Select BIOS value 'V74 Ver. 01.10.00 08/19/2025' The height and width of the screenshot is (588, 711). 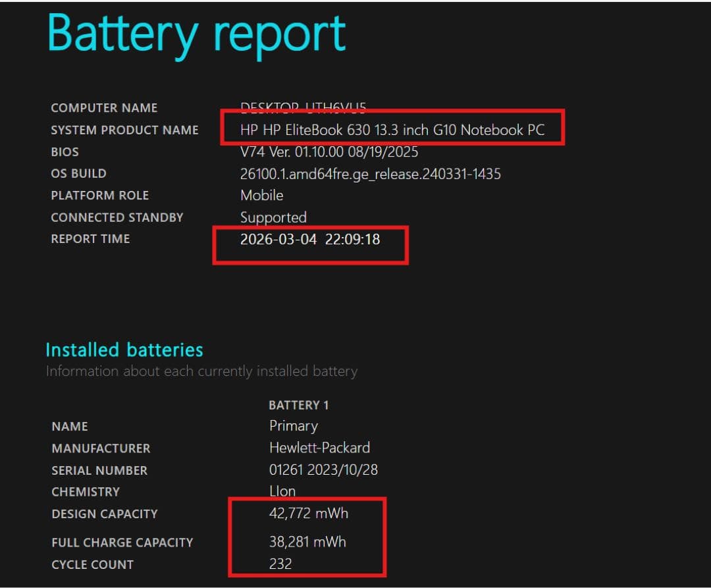pos(329,152)
